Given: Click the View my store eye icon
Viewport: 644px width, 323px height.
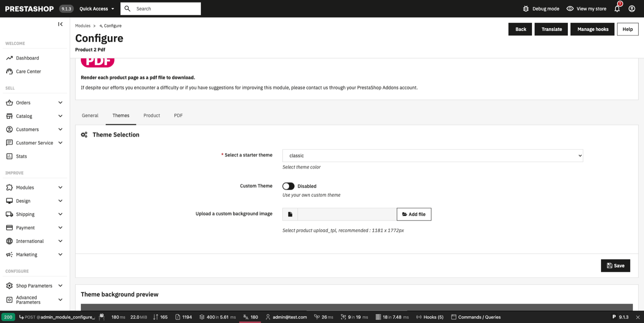Looking at the screenshot, I should [x=570, y=8].
